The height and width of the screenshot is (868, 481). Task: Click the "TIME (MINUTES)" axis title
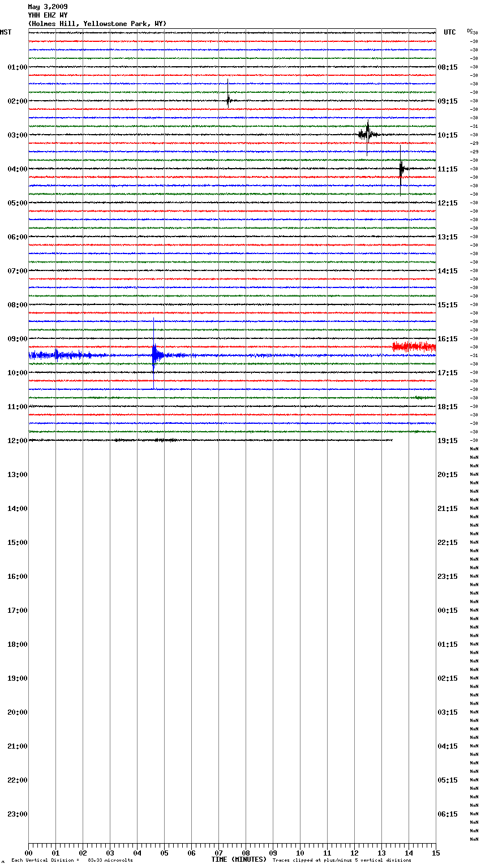(x=239, y=860)
